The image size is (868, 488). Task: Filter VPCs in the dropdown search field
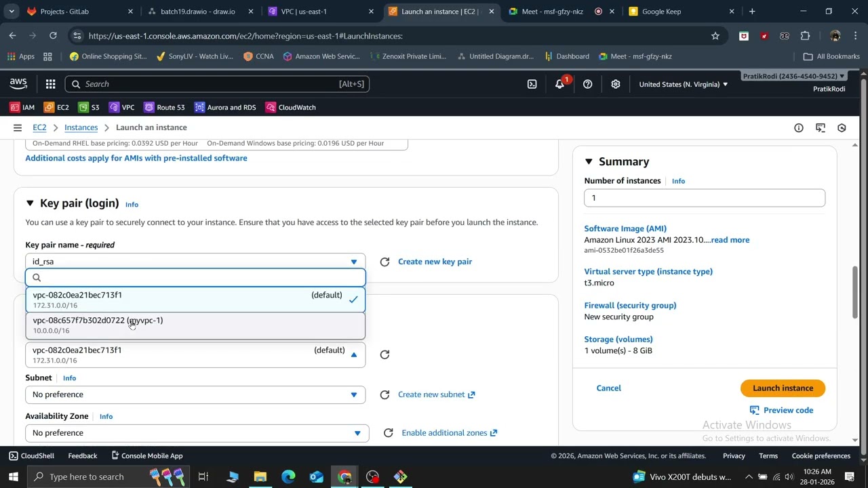coord(195,278)
